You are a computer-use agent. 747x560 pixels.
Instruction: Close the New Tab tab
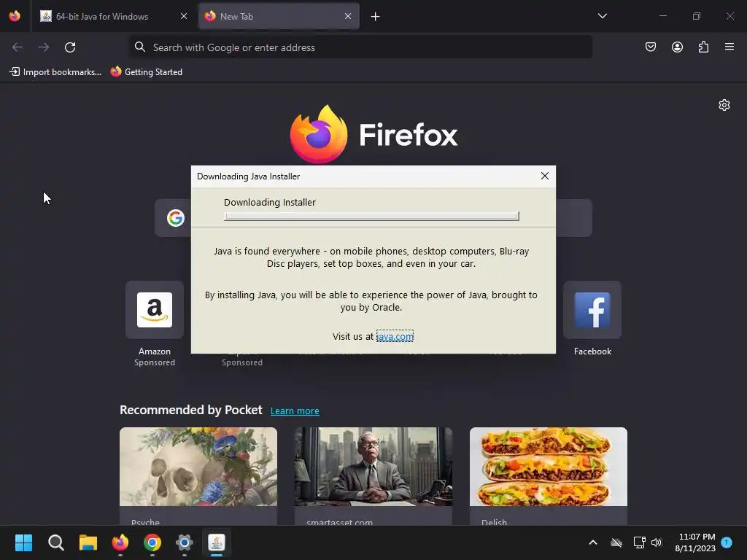coord(348,16)
